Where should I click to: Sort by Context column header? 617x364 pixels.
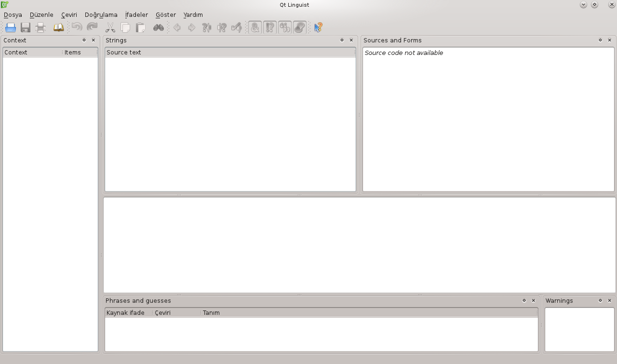(x=32, y=52)
